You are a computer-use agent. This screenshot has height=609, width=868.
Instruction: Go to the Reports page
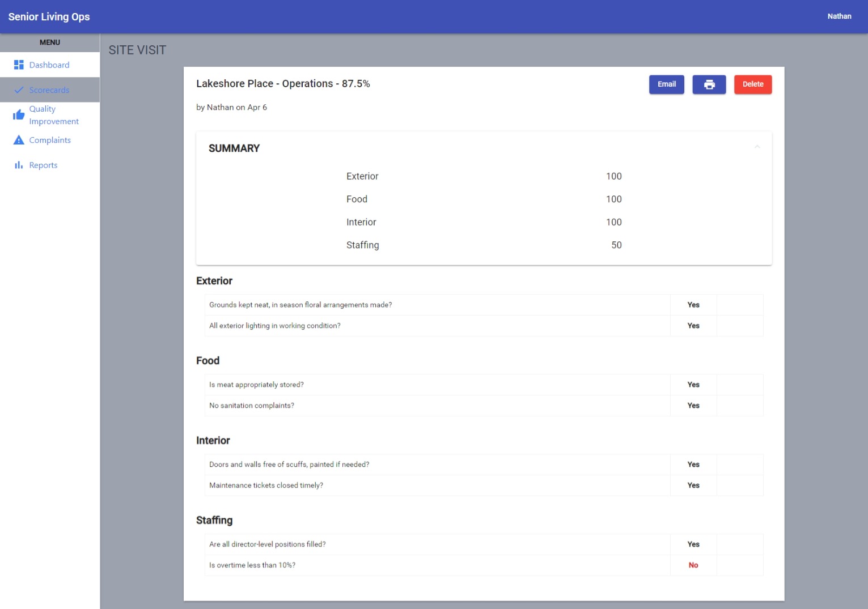pyautogui.click(x=43, y=165)
